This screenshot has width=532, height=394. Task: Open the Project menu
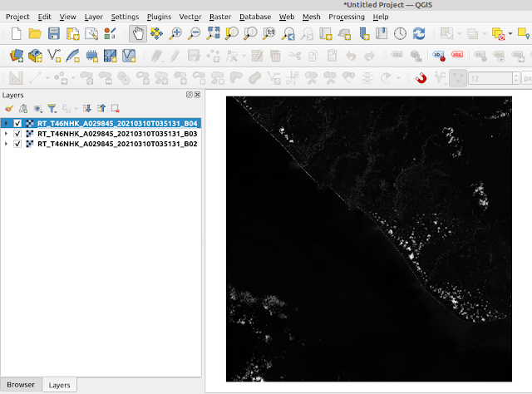(x=17, y=17)
